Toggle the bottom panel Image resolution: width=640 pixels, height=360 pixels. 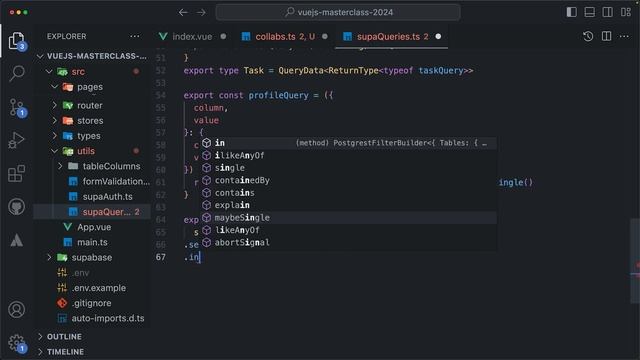(x=589, y=12)
